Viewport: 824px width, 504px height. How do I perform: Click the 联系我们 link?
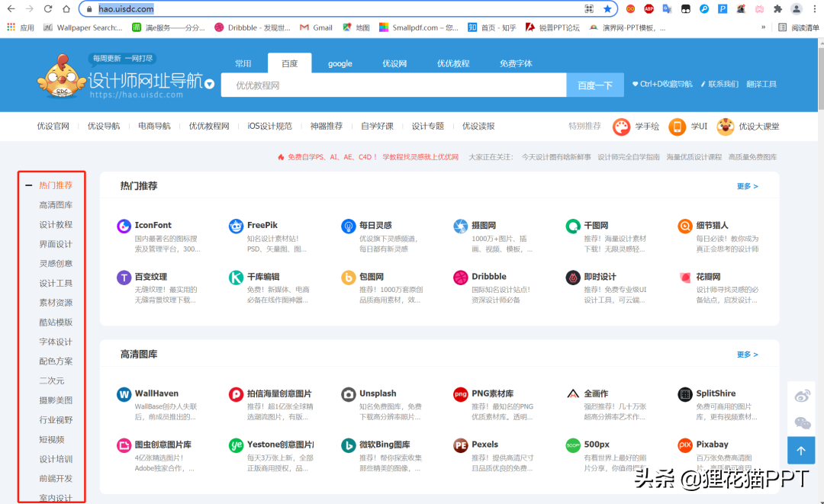[720, 84]
